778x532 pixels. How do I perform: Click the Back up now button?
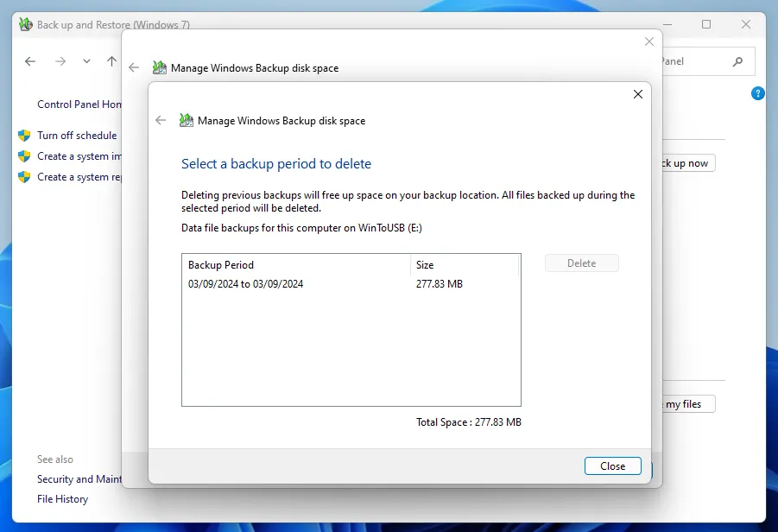686,162
